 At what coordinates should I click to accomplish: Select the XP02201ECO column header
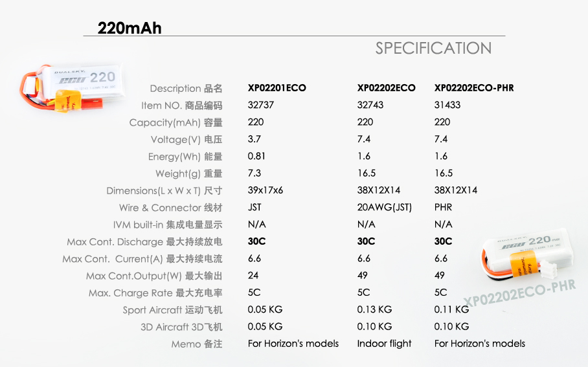tap(277, 88)
